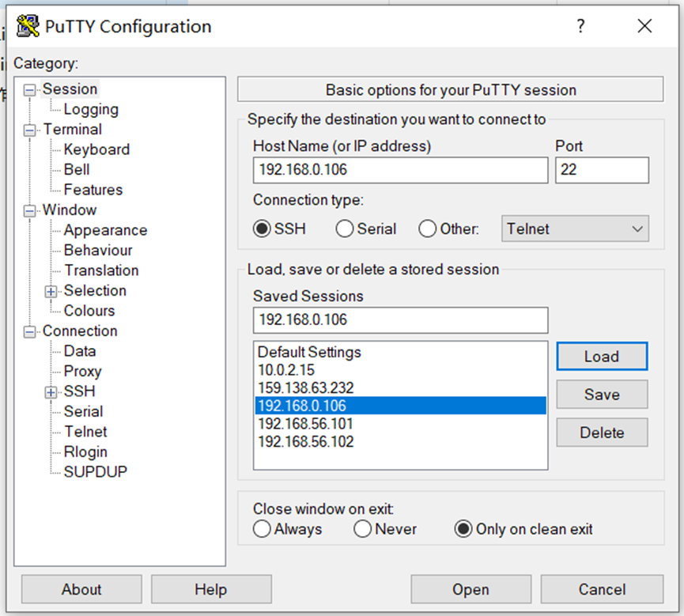Expand the Selection tree node
Viewport: 684px width, 616px height.
[51, 292]
